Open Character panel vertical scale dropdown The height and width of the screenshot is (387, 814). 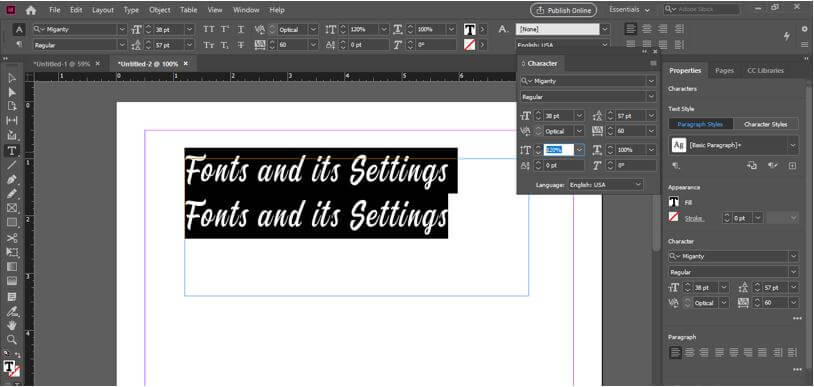pos(580,150)
